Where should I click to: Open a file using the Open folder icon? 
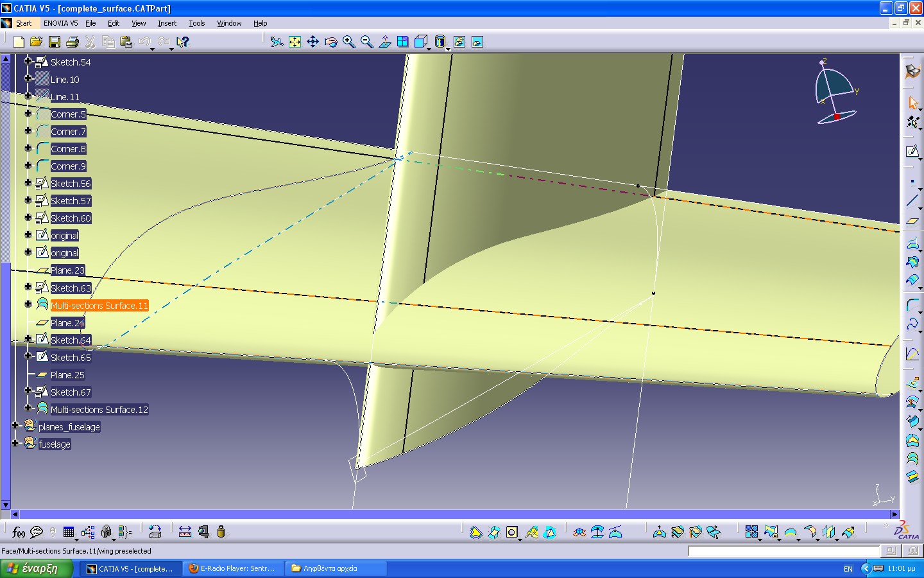37,42
